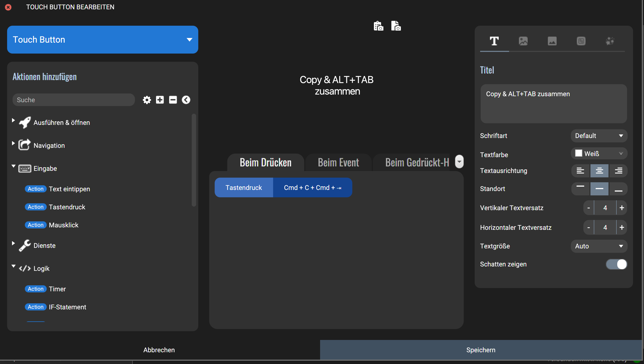Open the Weiß text color picker
644x364 pixels.
(x=599, y=154)
